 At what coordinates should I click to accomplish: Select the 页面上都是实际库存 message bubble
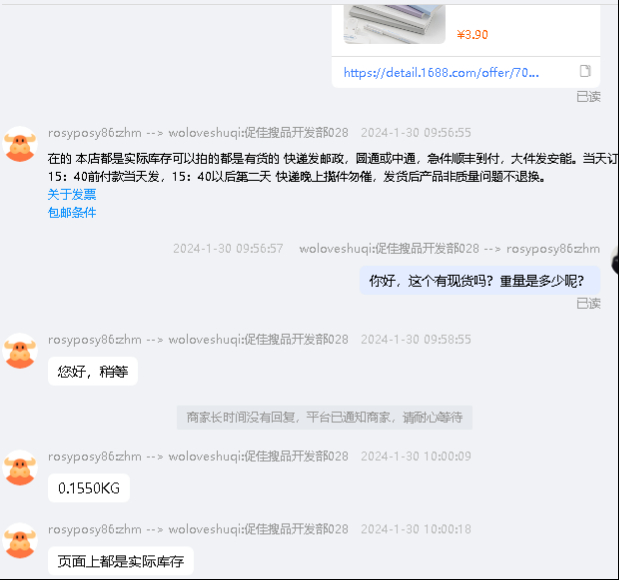pyautogui.click(x=121, y=561)
